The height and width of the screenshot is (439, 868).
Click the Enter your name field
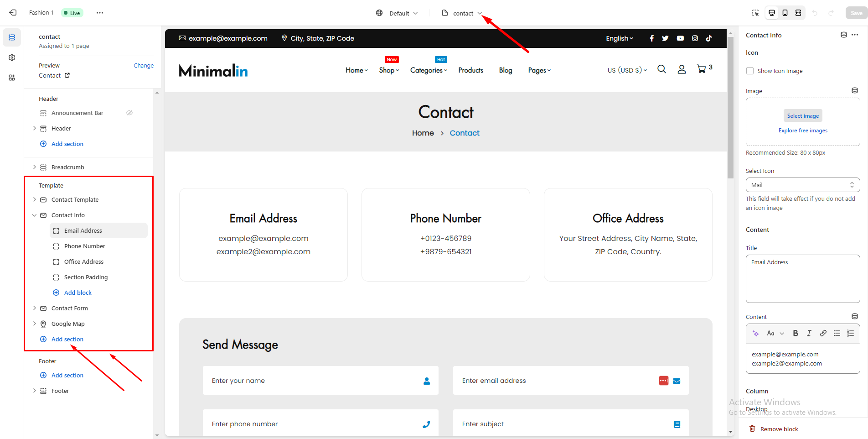pyautogui.click(x=320, y=380)
